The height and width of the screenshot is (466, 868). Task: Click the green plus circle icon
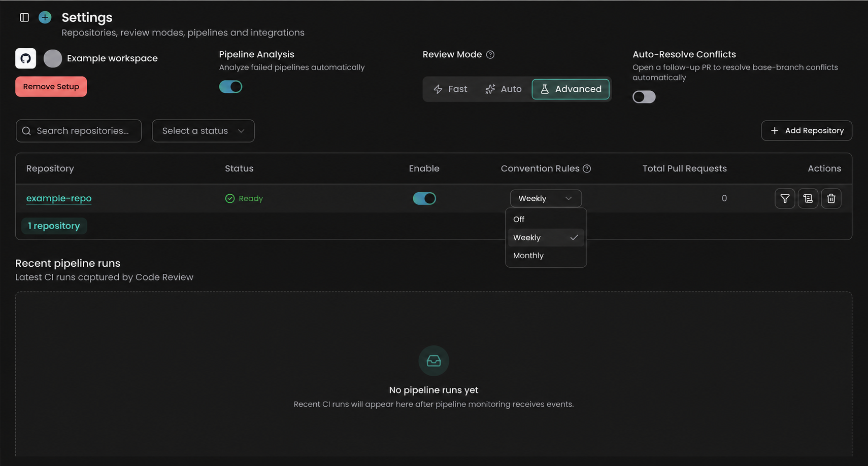[x=45, y=17]
